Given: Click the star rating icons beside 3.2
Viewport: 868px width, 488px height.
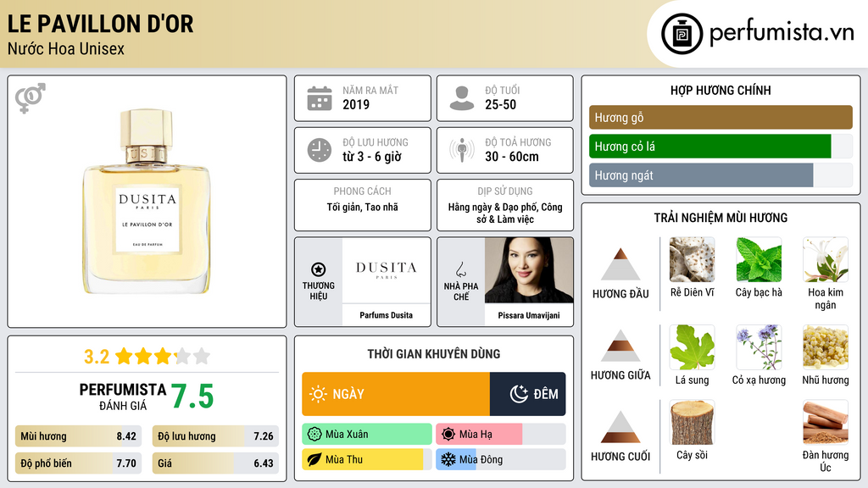Looking at the screenshot, I should click(x=163, y=357).
